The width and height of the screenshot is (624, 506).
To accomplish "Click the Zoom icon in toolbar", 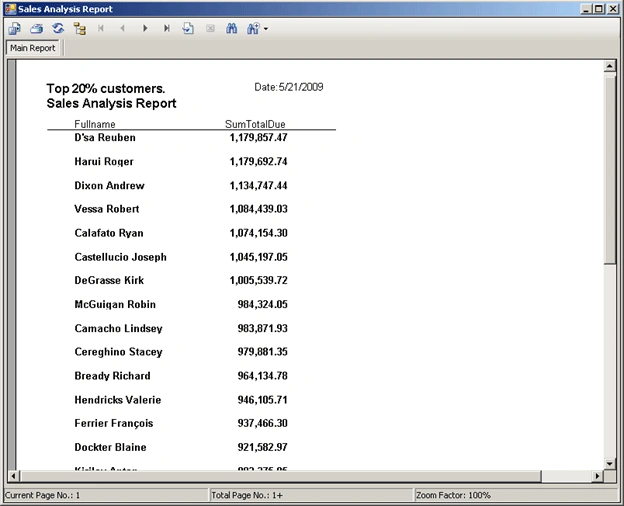I will pos(253,29).
